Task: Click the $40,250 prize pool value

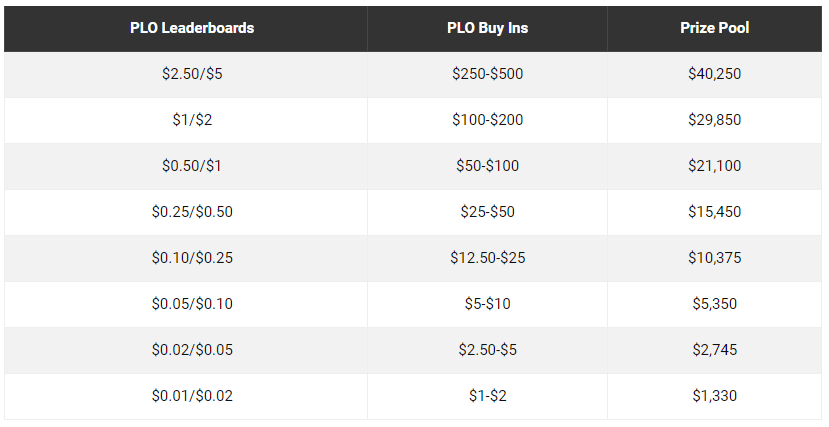Action: tap(715, 74)
